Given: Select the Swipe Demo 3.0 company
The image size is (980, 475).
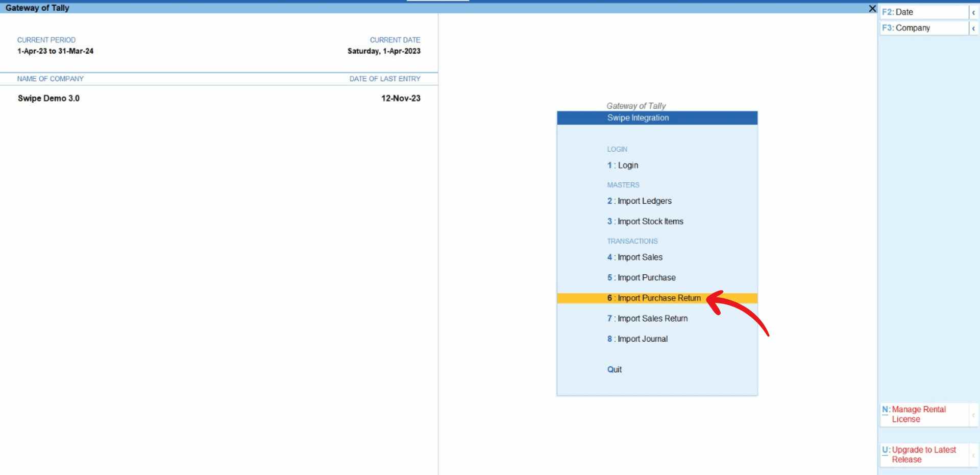Looking at the screenshot, I should [48, 99].
